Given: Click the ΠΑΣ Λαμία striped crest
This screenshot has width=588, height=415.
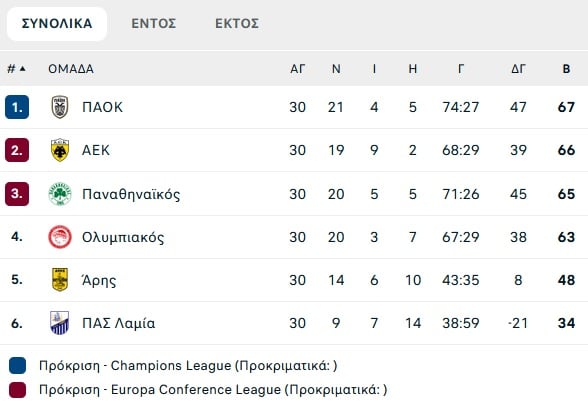Looking at the screenshot, I should pyautogui.click(x=60, y=323).
